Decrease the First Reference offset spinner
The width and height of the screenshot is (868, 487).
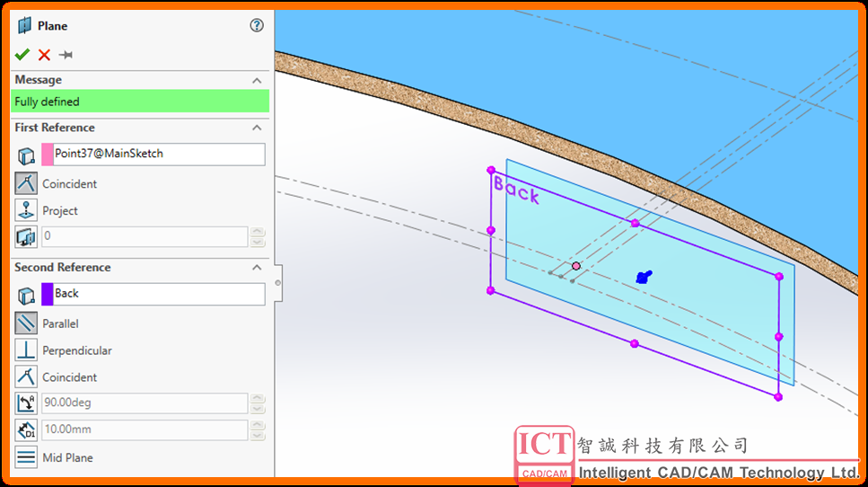pos(258,242)
